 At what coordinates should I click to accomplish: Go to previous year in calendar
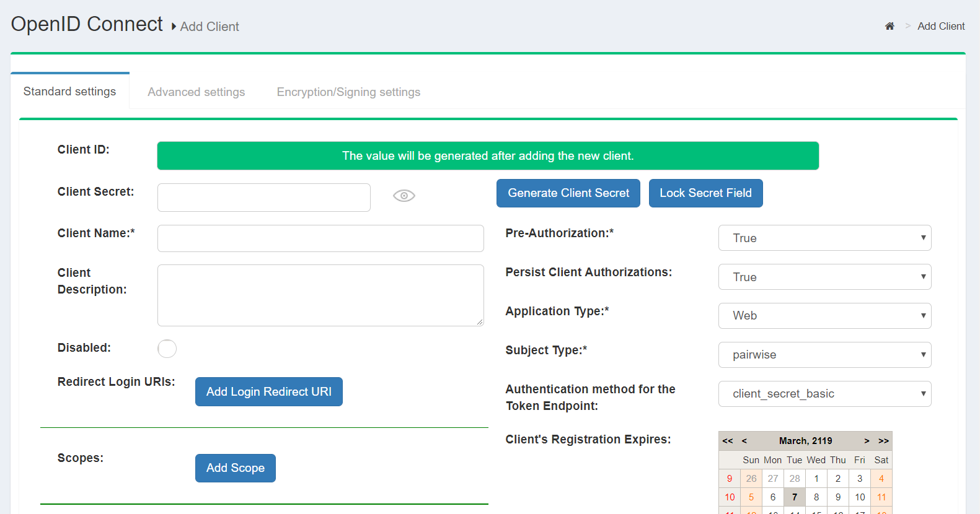pos(728,441)
